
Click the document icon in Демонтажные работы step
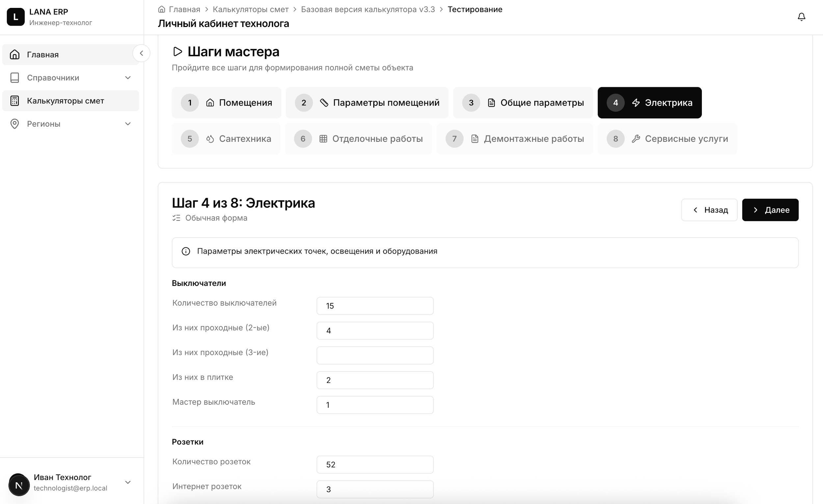tap(475, 139)
